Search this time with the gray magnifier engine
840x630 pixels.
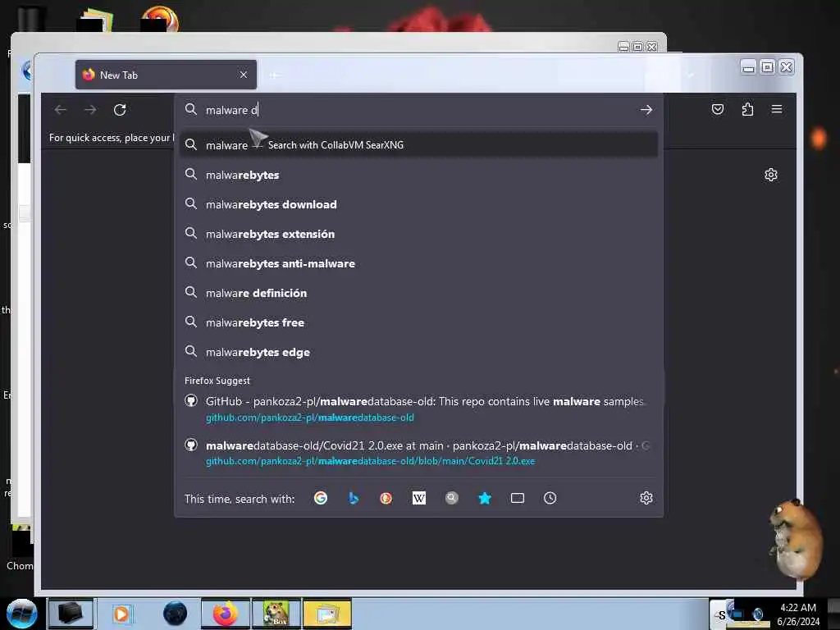(x=452, y=498)
